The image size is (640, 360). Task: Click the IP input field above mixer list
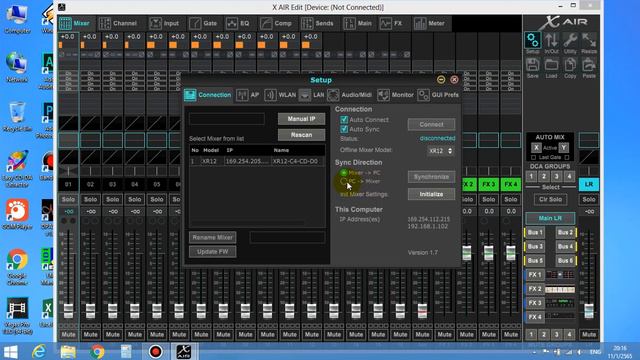point(227,119)
